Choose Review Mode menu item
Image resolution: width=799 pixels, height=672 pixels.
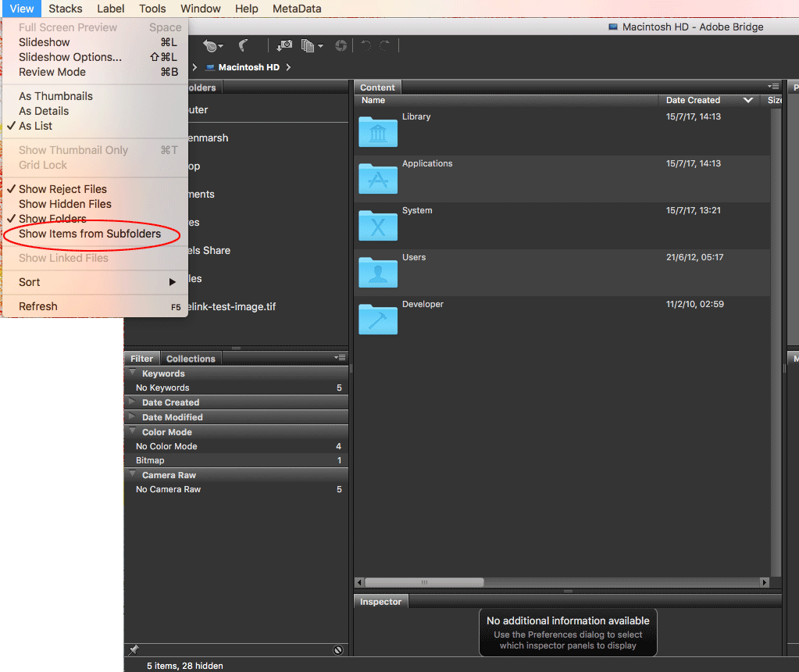(95, 72)
